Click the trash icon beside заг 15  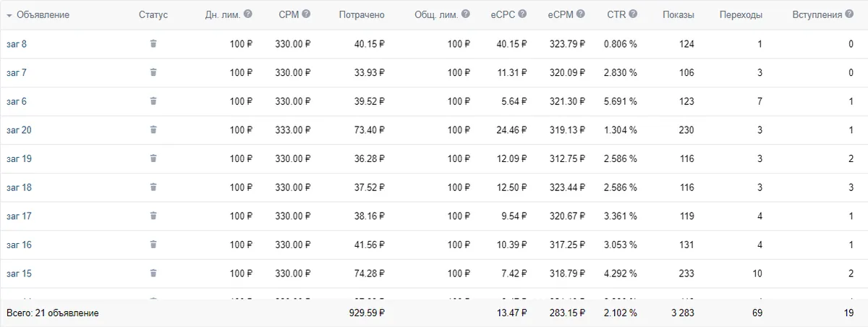(x=153, y=273)
